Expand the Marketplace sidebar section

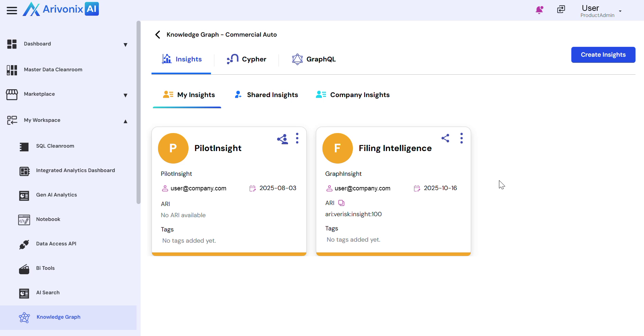[x=125, y=95]
